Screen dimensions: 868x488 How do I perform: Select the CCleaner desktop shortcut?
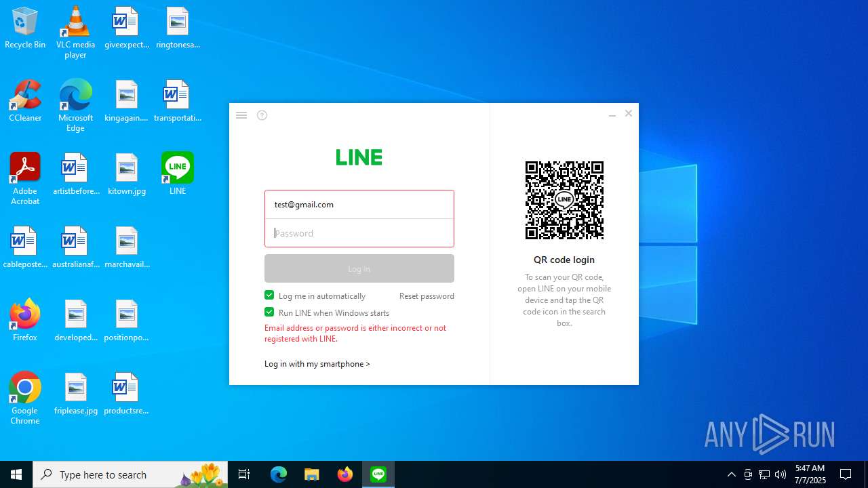(25, 102)
